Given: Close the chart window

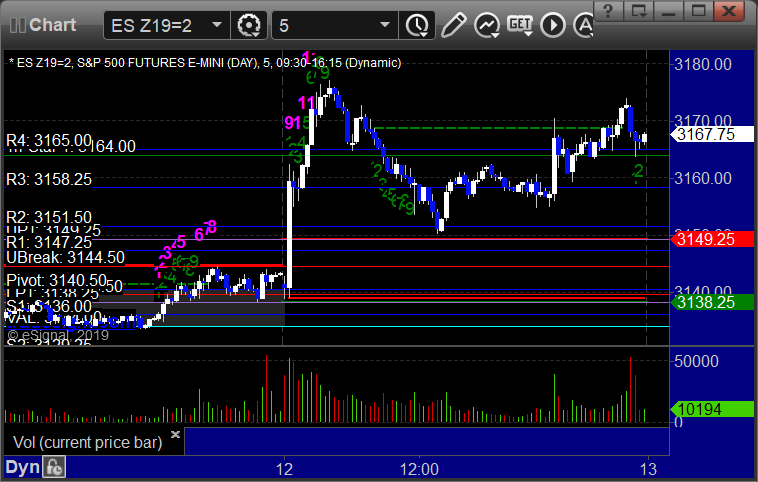Looking at the screenshot, I should (729, 11).
